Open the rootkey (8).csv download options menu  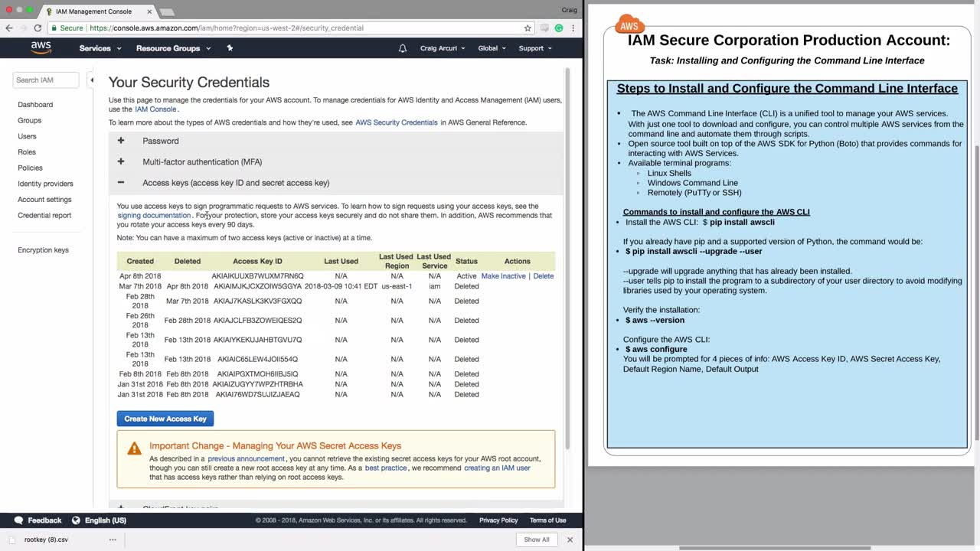(x=113, y=540)
